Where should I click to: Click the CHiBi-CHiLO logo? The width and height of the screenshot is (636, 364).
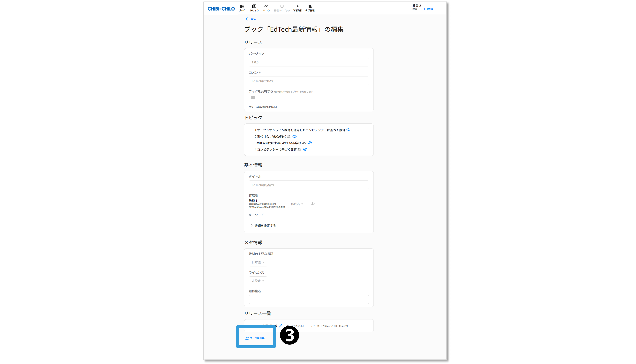point(221,9)
